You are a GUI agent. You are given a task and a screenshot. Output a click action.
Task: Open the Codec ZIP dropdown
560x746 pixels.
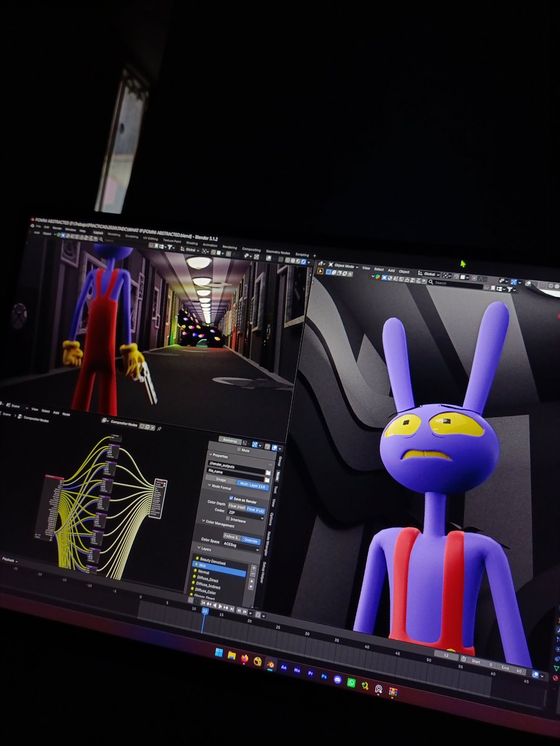click(x=246, y=515)
